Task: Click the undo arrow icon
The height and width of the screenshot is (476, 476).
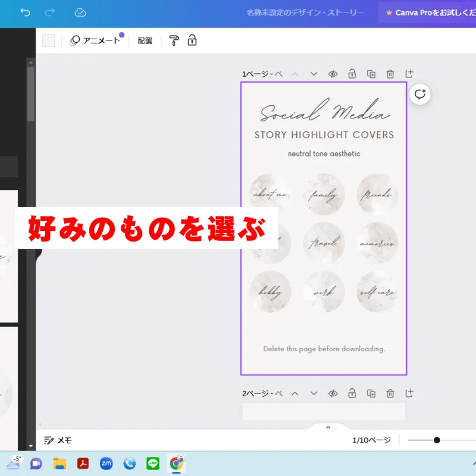Action: (x=25, y=12)
